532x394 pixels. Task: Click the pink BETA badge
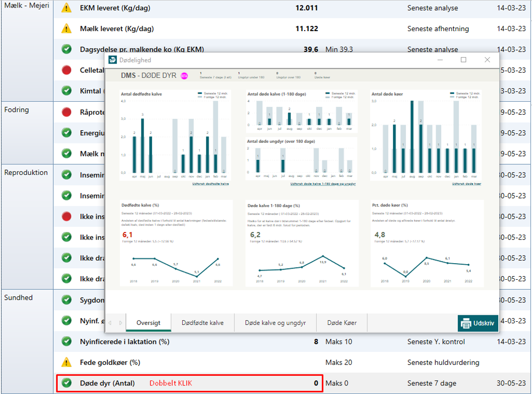[x=184, y=76]
